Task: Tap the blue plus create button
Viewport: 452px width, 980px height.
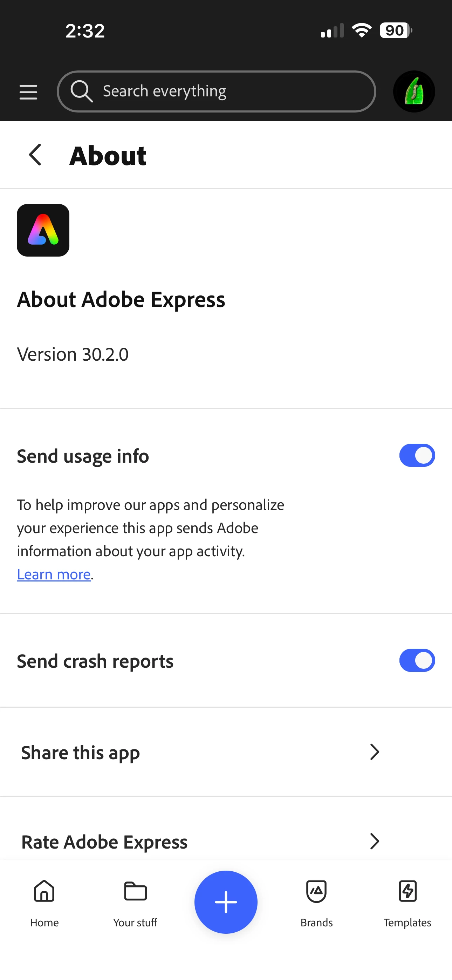Action: [226, 902]
